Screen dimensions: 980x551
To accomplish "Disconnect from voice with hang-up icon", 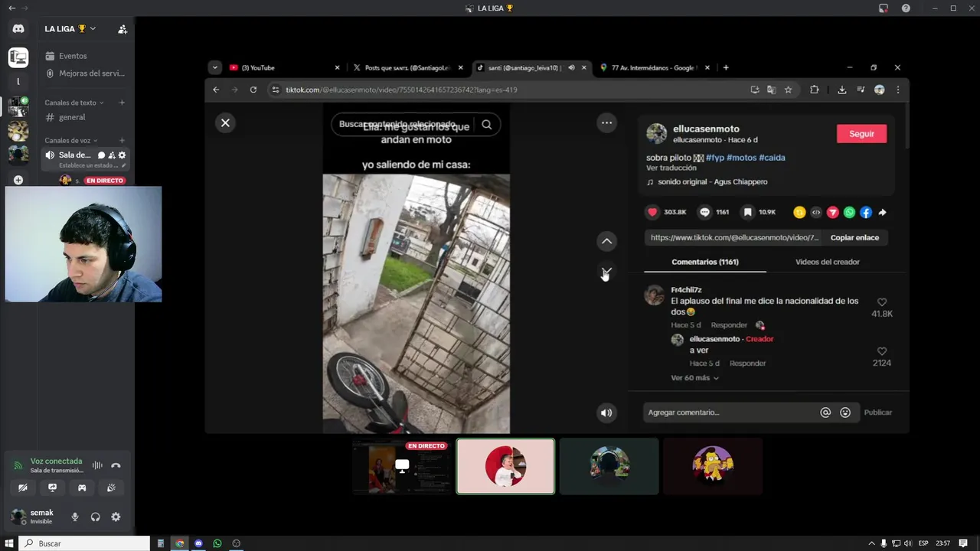I will tap(116, 465).
